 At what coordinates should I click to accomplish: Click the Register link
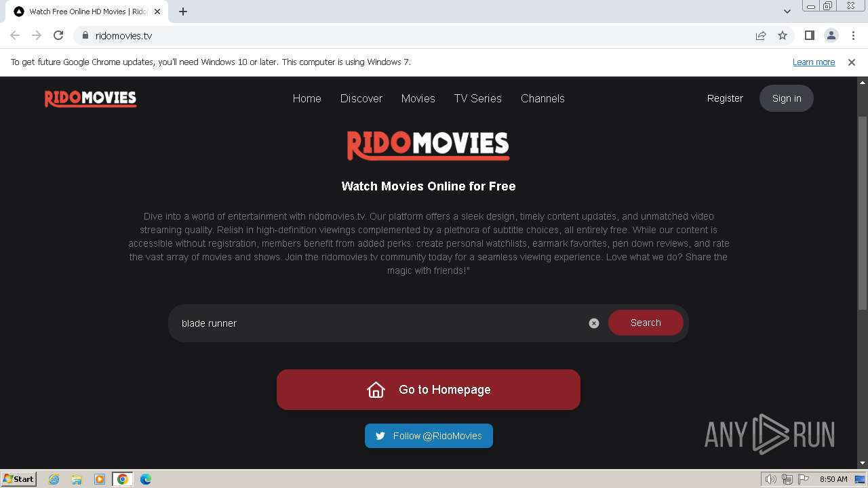(x=725, y=98)
